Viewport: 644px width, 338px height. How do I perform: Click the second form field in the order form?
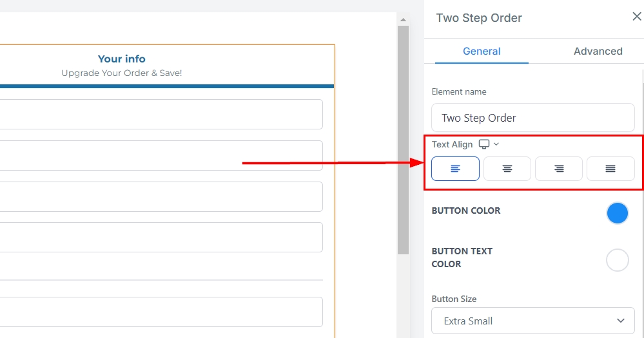click(x=161, y=156)
